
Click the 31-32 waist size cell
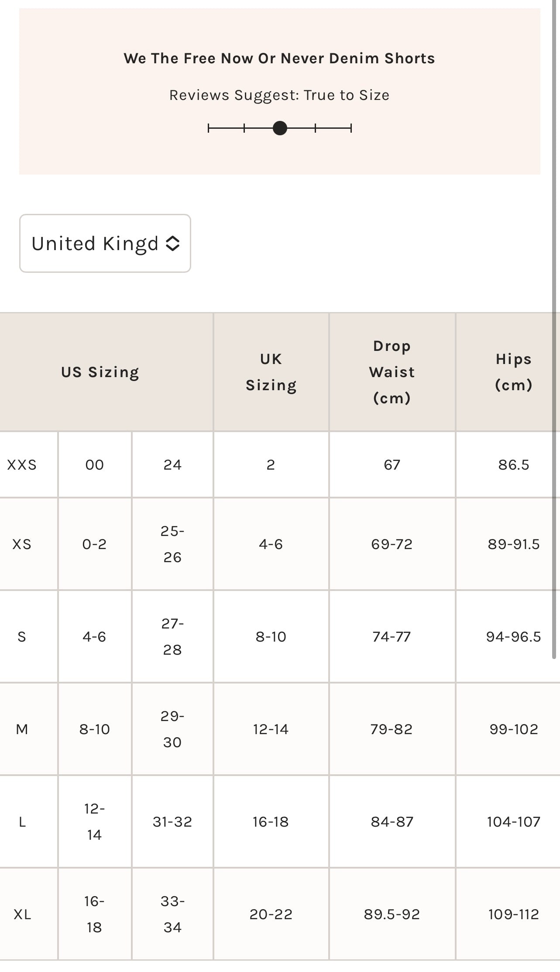tap(172, 822)
